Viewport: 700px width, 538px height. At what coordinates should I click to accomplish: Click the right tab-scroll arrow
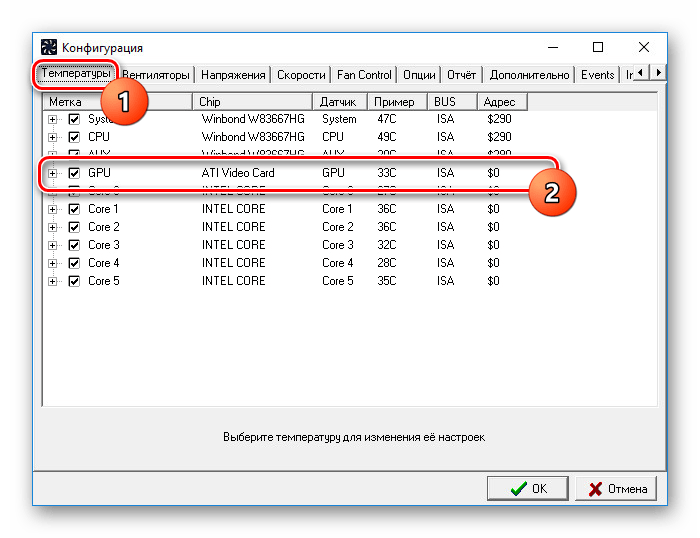pos(658,72)
